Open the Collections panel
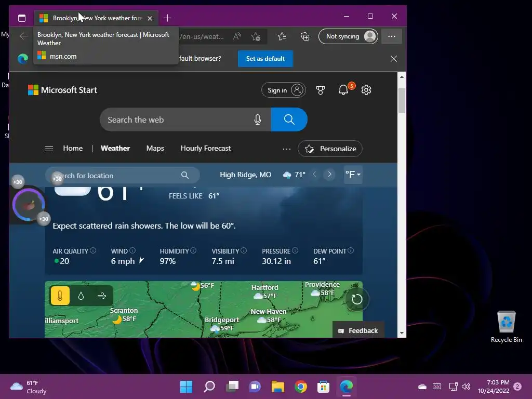This screenshot has height=399, width=532. click(x=305, y=36)
